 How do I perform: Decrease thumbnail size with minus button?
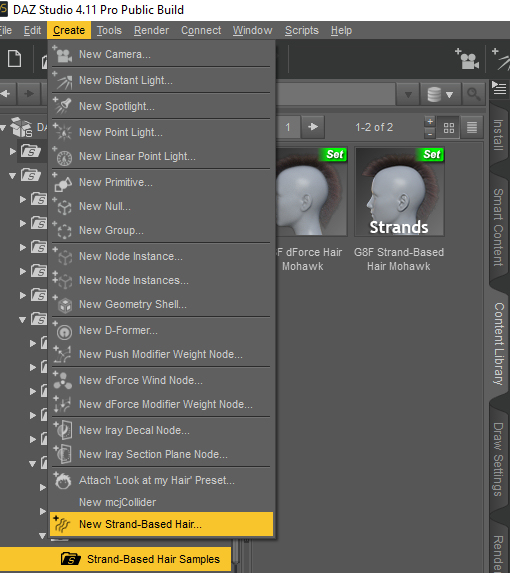point(430,133)
